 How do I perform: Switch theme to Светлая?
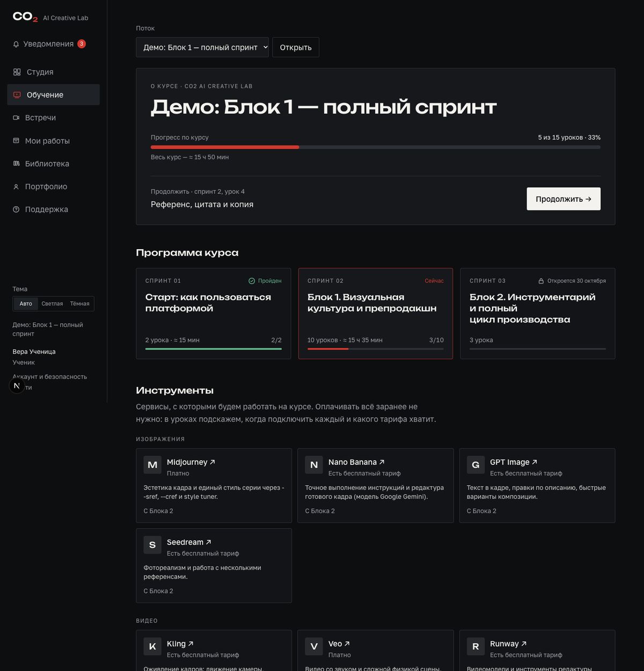pyautogui.click(x=52, y=304)
